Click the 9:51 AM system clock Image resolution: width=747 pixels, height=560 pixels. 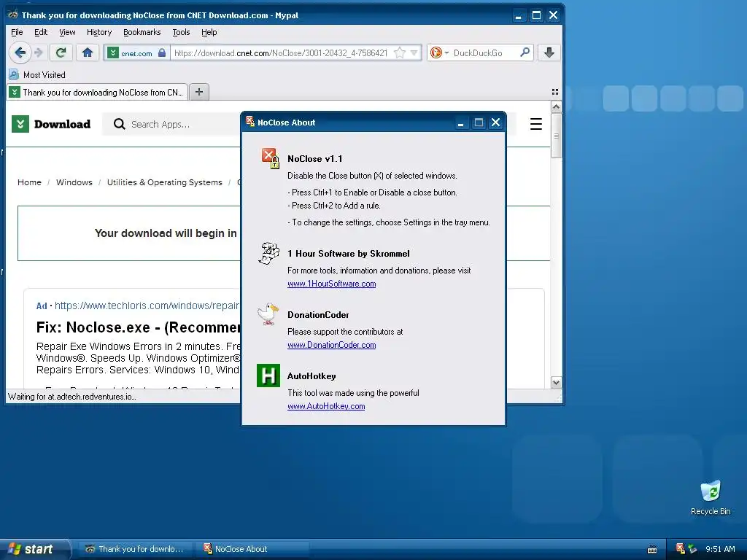[x=720, y=549]
